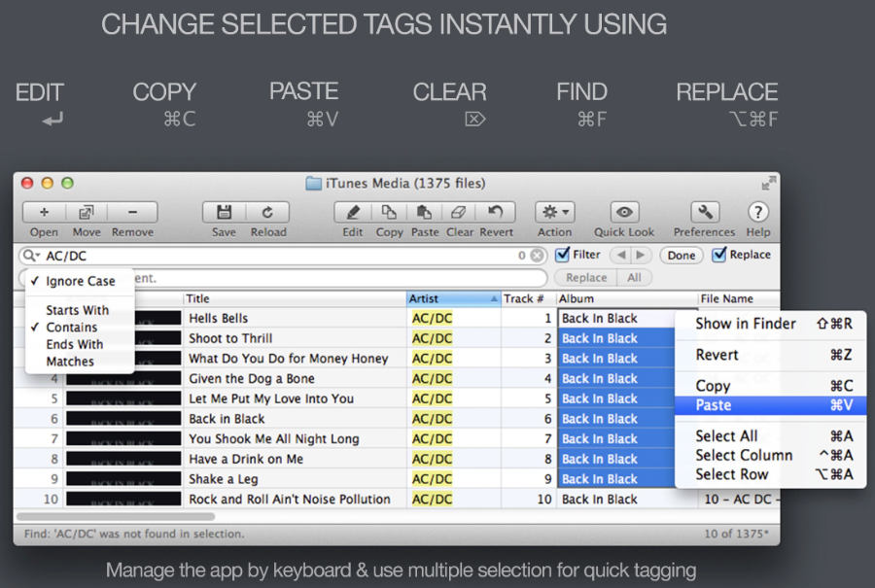Choose Revert in context menu
The width and height of the screenshot is (875, 588).
771,355
